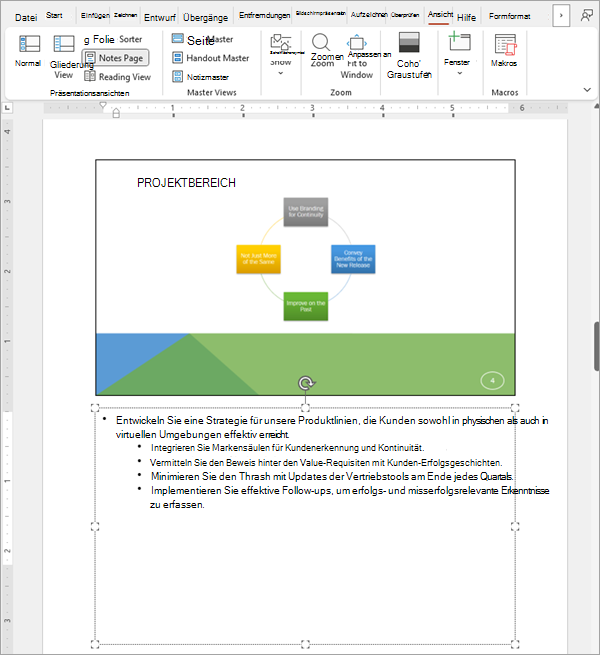Click the slide number 4 circle
Screen dimensions: 600x655
click(x=492, y=381)
